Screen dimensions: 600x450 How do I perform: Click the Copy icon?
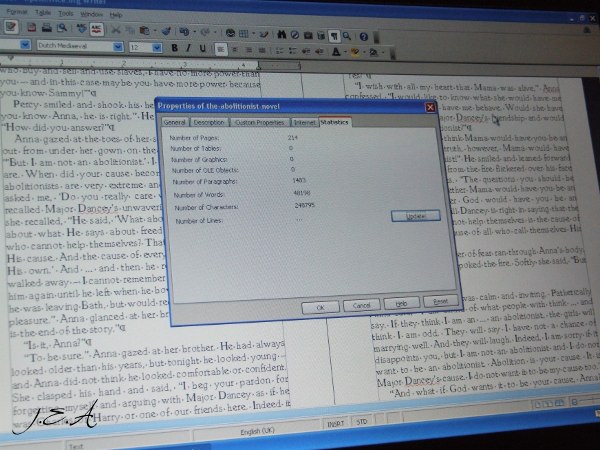click(x=130, y=30)
